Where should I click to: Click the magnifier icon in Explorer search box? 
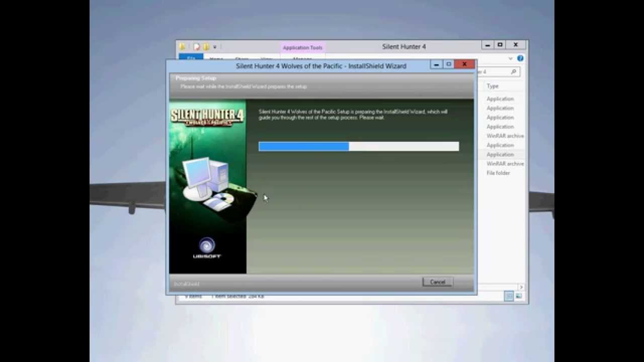[513, 72]
